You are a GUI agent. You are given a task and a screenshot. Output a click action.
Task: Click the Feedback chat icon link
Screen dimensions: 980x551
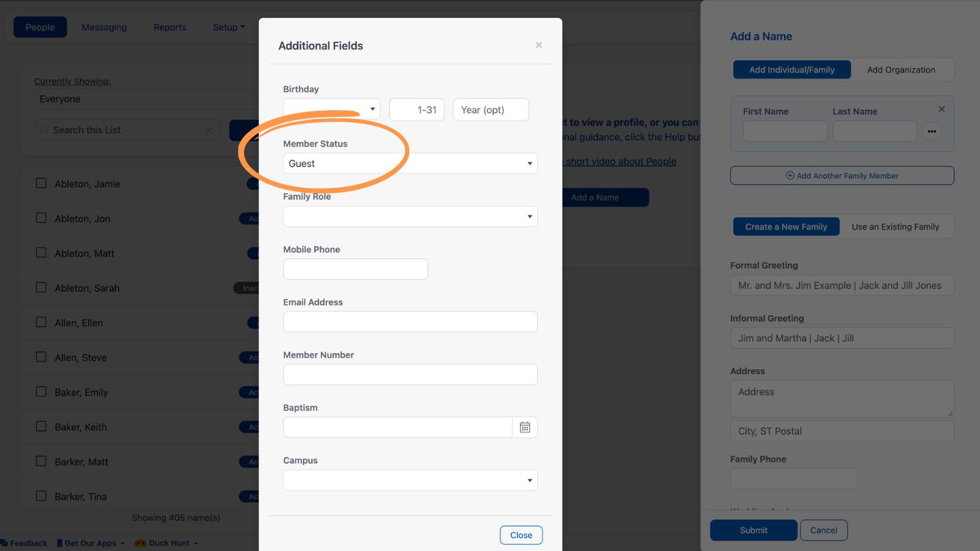point(24,543)
